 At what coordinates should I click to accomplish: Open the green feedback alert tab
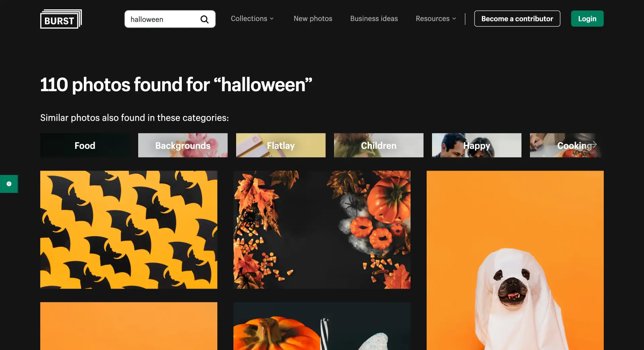click(9, 184)
